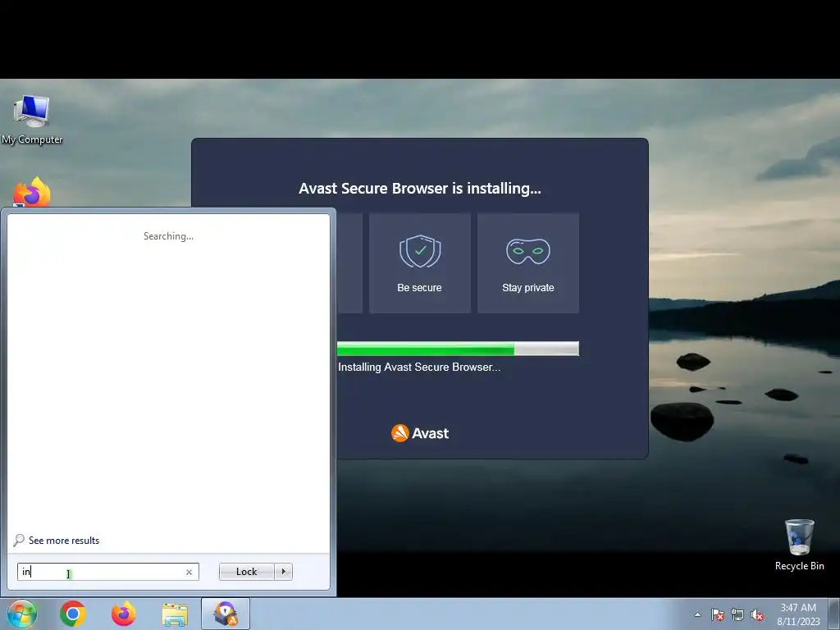Click the Lock button
The image size is (840, 630).
click(x=246, y=572)
